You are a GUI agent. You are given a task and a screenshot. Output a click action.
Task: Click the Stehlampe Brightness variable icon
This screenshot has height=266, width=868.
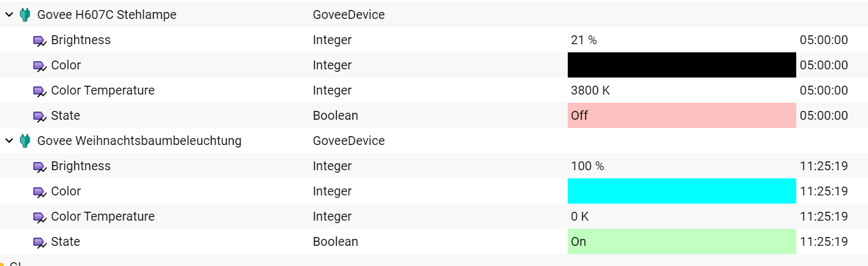[40, 41]
